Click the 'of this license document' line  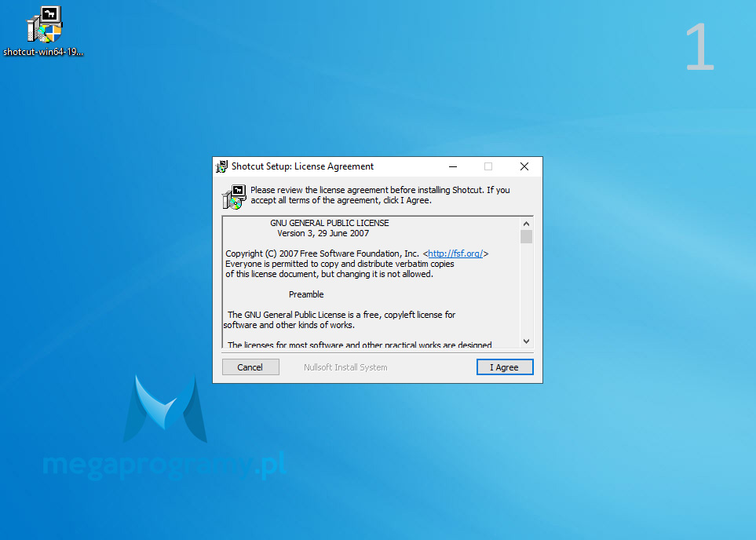tap(329, 274)
